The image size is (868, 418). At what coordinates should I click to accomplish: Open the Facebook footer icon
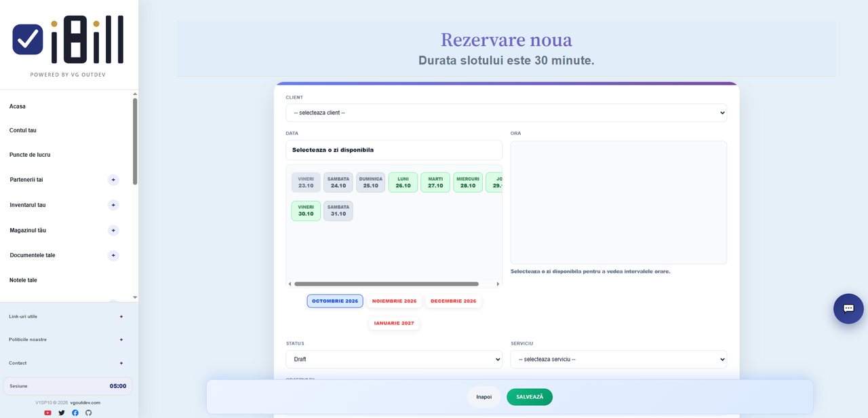[x=75, y=413]
